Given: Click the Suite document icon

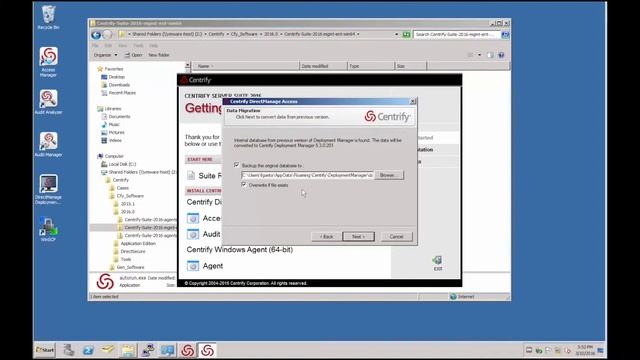Looking at the screenshot, I should [191, 176].
